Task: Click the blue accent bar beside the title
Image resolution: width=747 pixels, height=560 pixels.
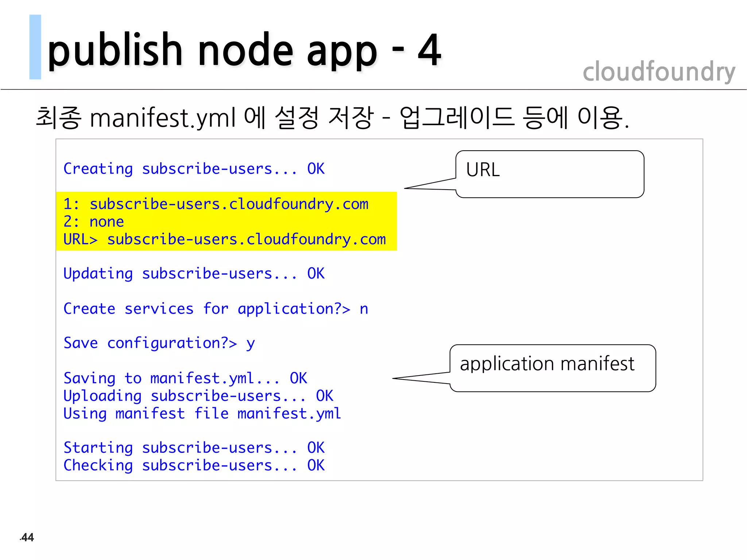Action: click(x=35, y=47)
